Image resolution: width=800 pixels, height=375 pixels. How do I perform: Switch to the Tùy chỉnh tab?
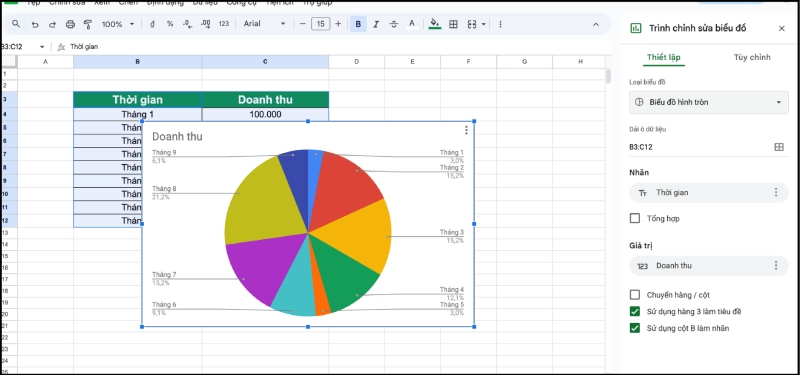(x=752, y=57)
